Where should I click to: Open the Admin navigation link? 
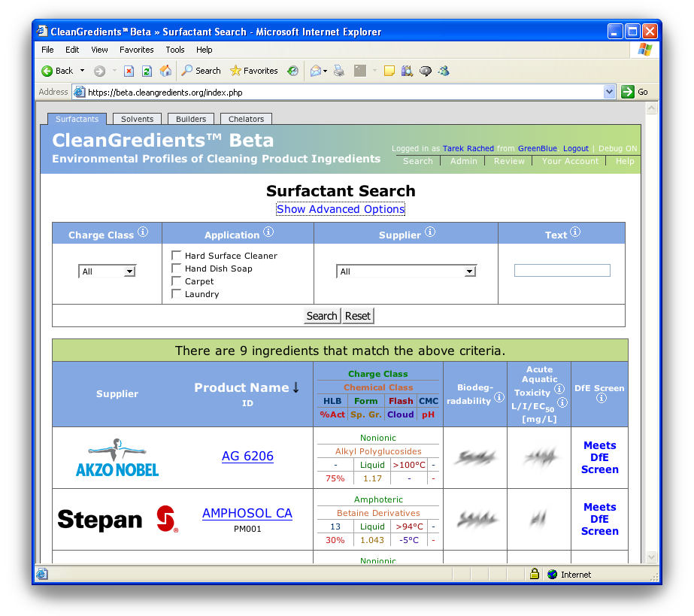pyautogui.click(x=463, y=161)
